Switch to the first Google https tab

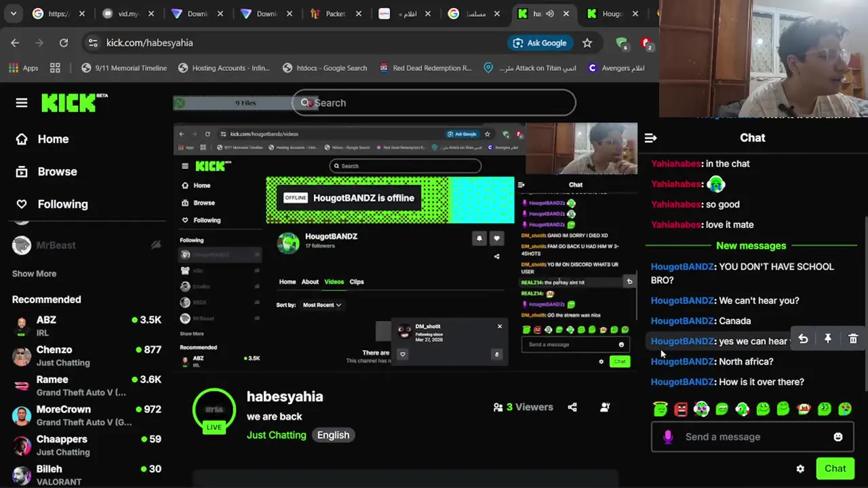pos(60,14)
